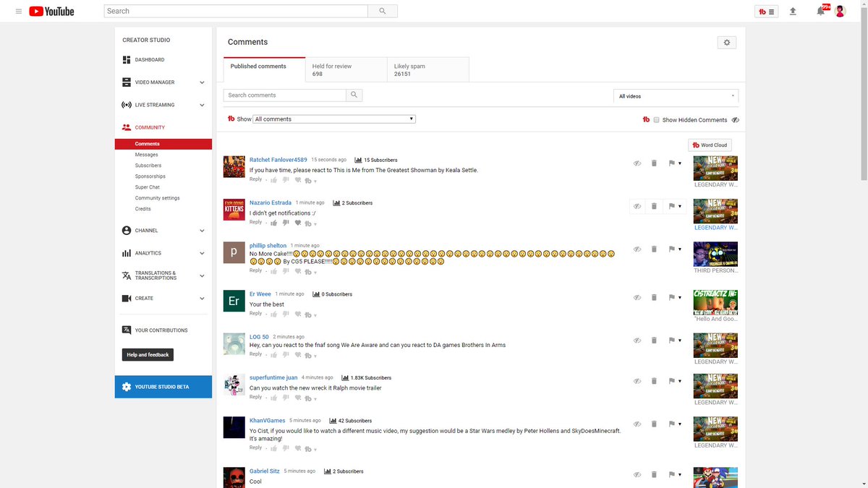Open the All videos dropdown
Screen dimensions: 868x488
(x=676, y=96)
